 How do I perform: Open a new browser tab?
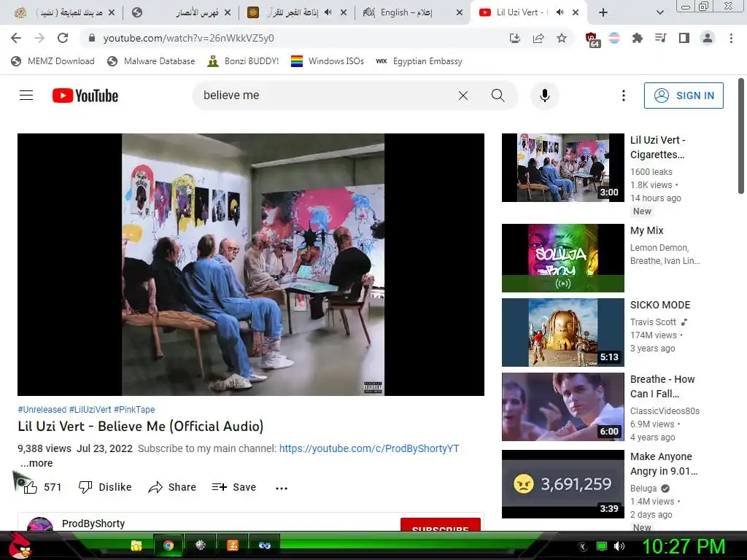click(603, 12)
